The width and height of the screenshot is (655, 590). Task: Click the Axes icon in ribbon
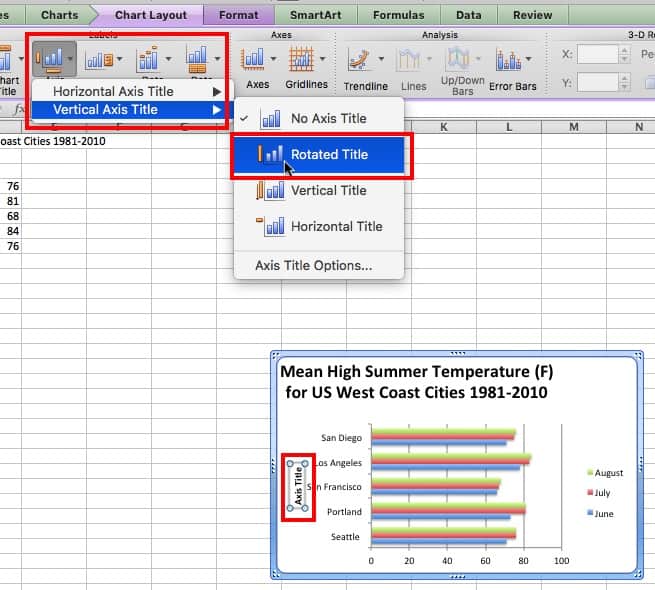tap(257, 62)
